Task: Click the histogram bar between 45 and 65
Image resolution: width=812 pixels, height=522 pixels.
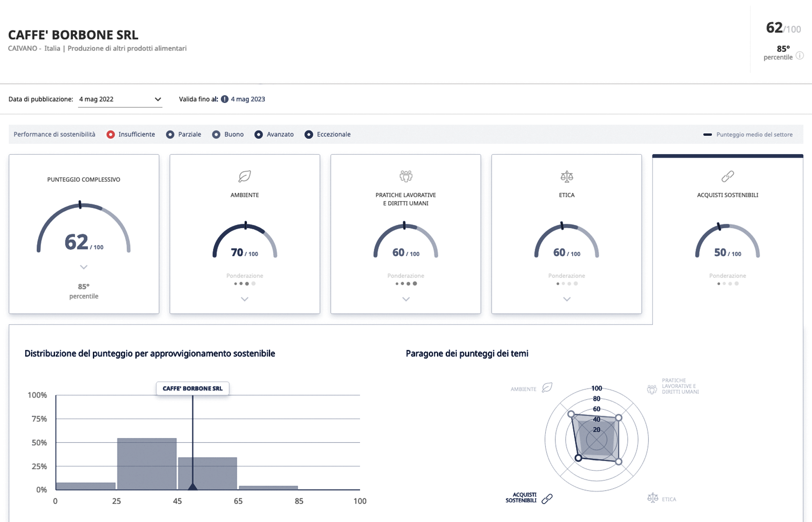Action: [208, 474]
